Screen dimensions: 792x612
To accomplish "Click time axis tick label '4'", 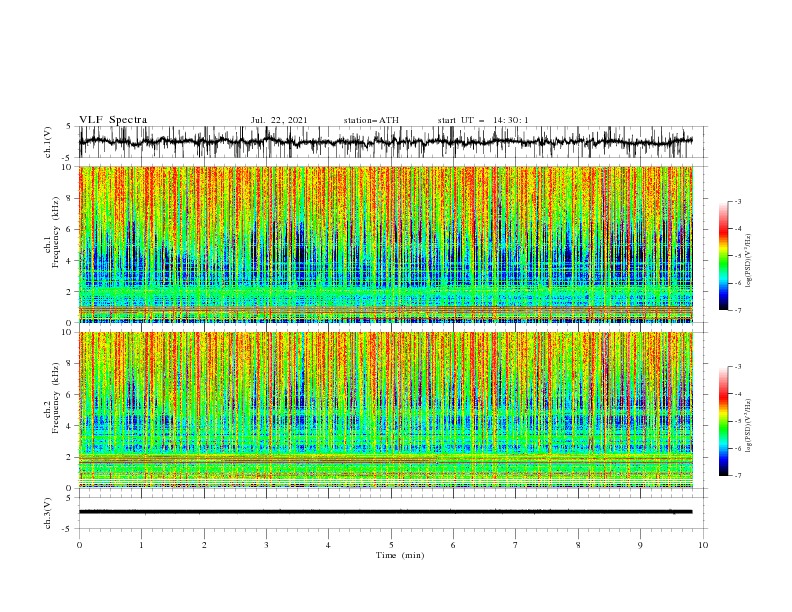I will [329, 545].
